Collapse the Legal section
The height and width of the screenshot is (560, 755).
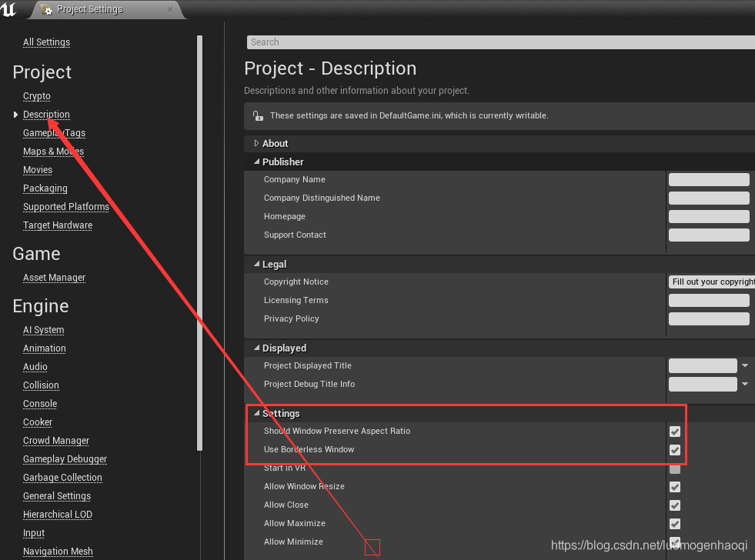pyautogui.click(x=256, y=264)
